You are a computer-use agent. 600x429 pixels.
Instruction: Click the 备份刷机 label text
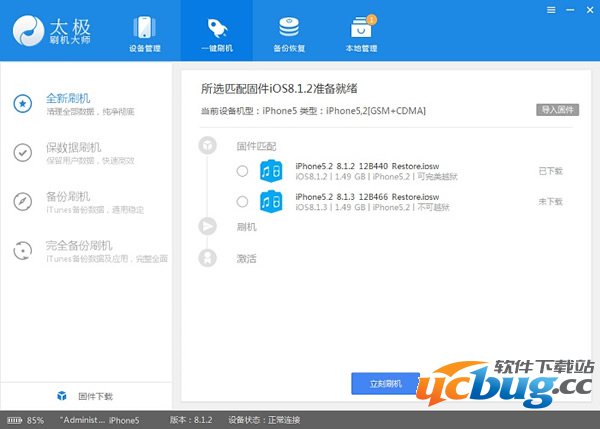pyautogui.click(x=68, y=196)
